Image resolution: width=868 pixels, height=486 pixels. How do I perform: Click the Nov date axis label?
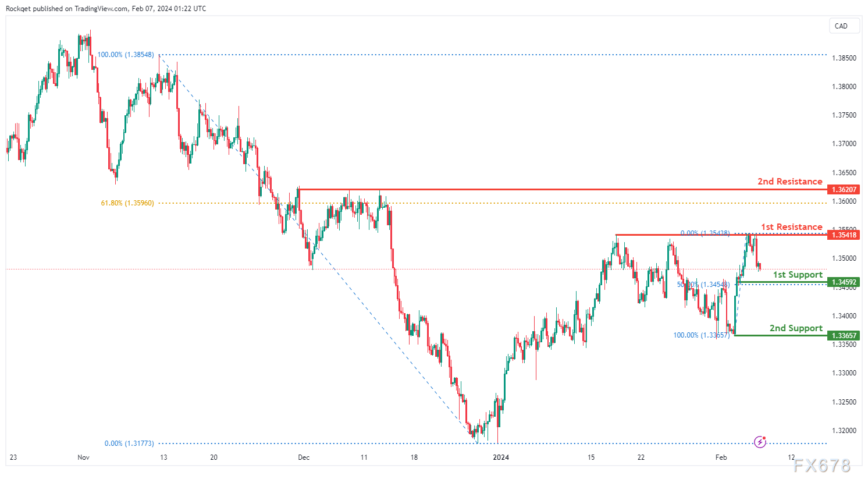tap(83, 457)
